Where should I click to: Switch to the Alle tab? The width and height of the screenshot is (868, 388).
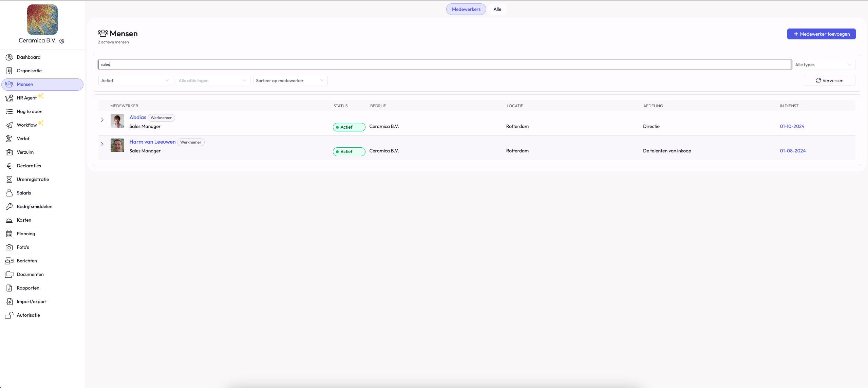click(x=497, y=9)
